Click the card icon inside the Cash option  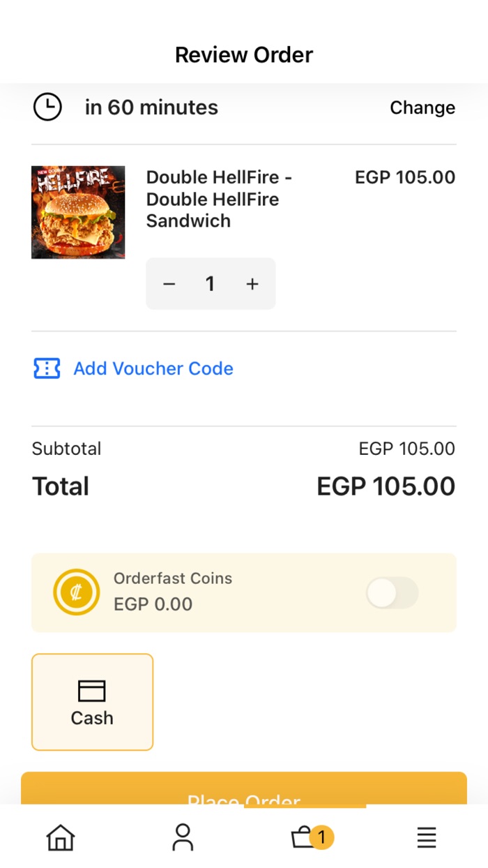(92, 690)
